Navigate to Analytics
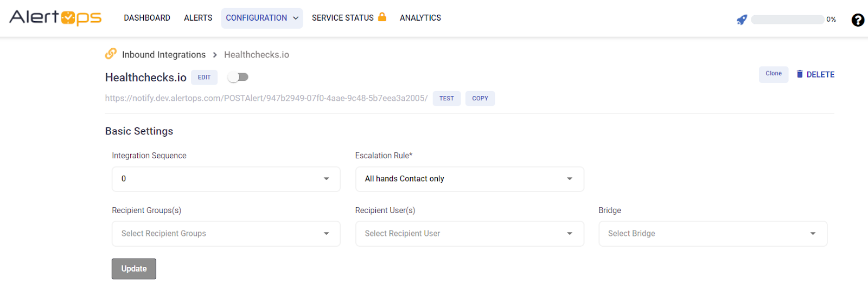868x289 pixels. pyautogui.click(x=420, y=18)
